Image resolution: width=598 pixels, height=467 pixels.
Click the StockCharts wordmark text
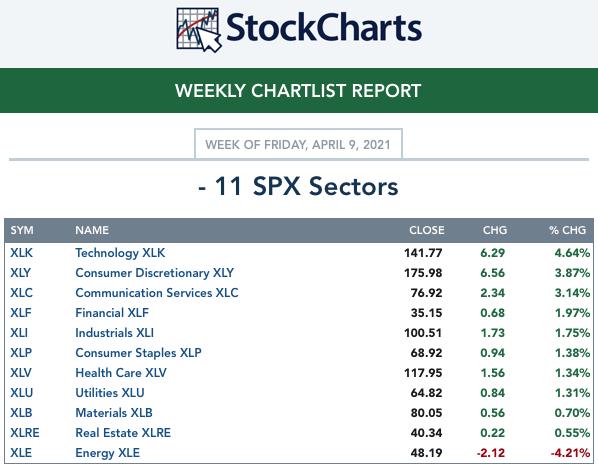coord(324,27)
